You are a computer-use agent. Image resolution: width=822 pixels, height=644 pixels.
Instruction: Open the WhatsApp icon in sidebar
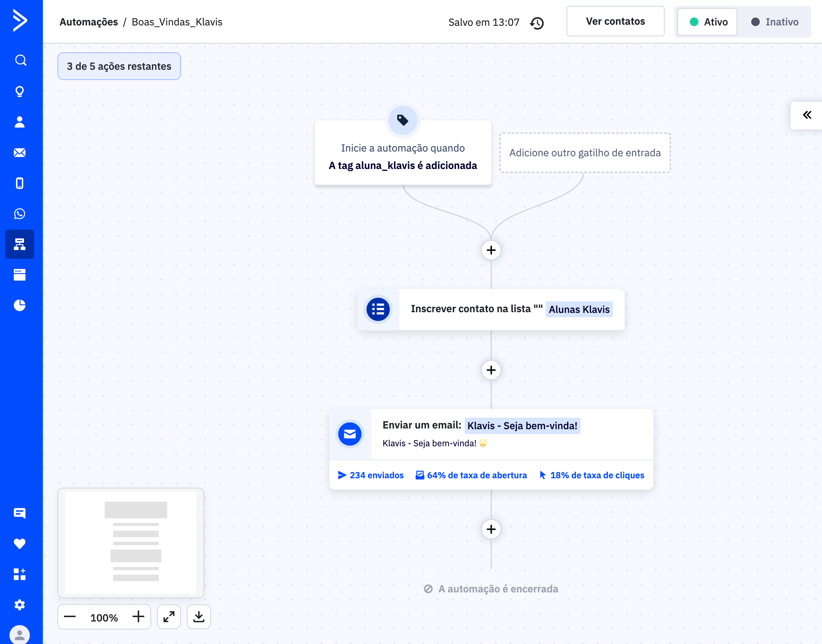pyautogui.click(x=20, y=214)
